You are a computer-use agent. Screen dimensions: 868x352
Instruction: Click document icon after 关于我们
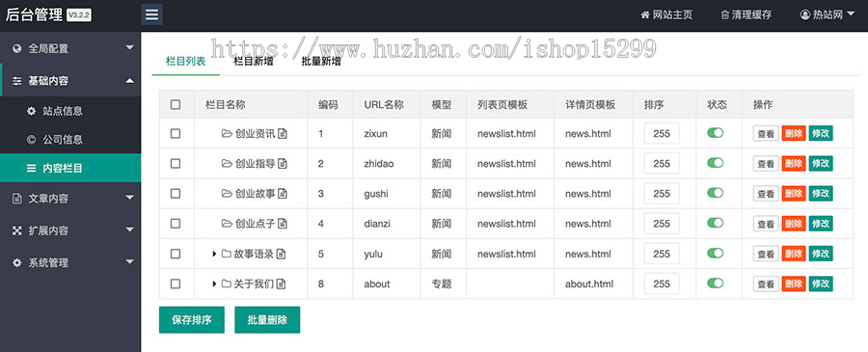[x=282, y=284]
